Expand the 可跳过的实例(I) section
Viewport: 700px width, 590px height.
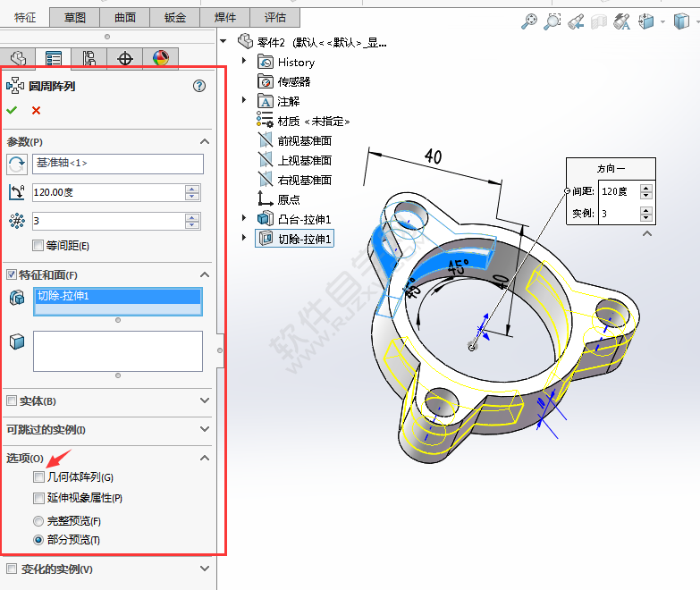205,429
